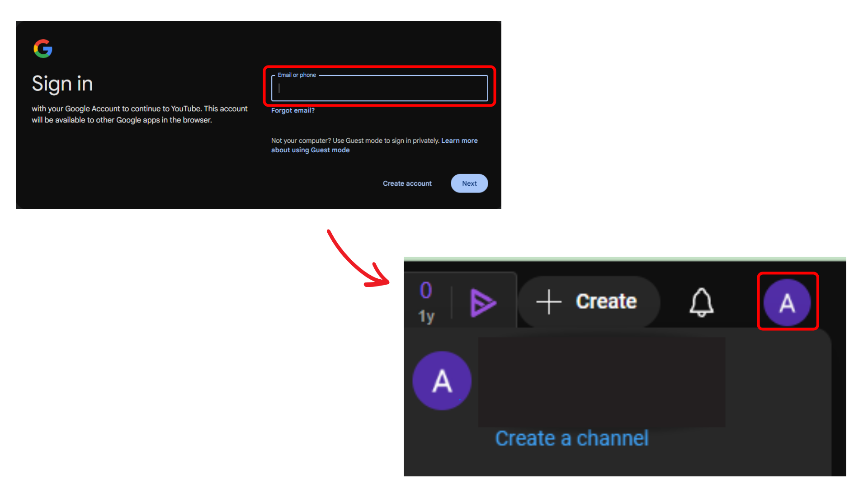Click the redacted account name block
The image size is (868, 488).
[601, 382]
